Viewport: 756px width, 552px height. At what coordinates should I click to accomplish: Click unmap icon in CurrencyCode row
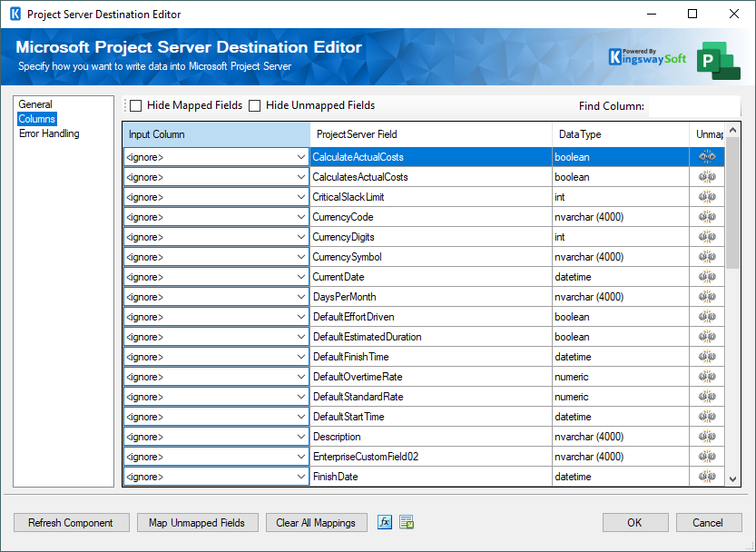(707, 217)
